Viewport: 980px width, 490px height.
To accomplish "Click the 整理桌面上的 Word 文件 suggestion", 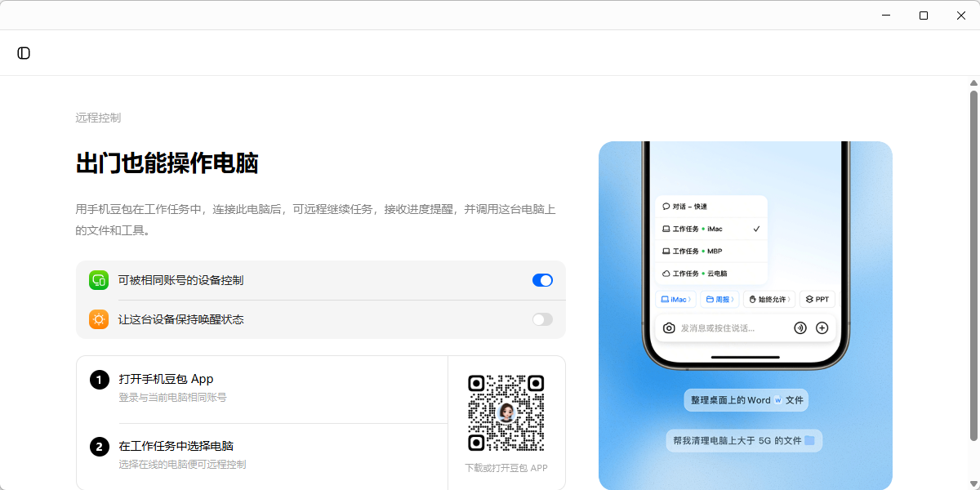I will pyautogui.click(x=746, y=400).
